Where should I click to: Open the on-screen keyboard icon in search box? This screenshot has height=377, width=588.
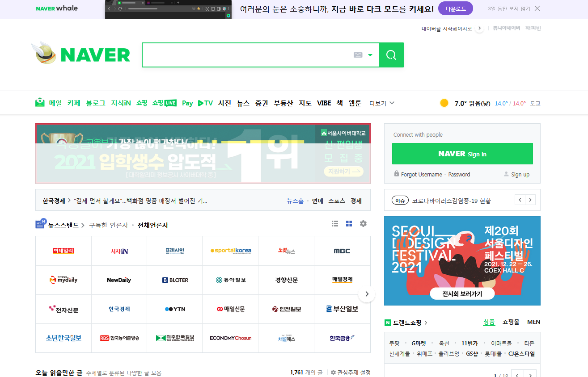tap(358, 55)
